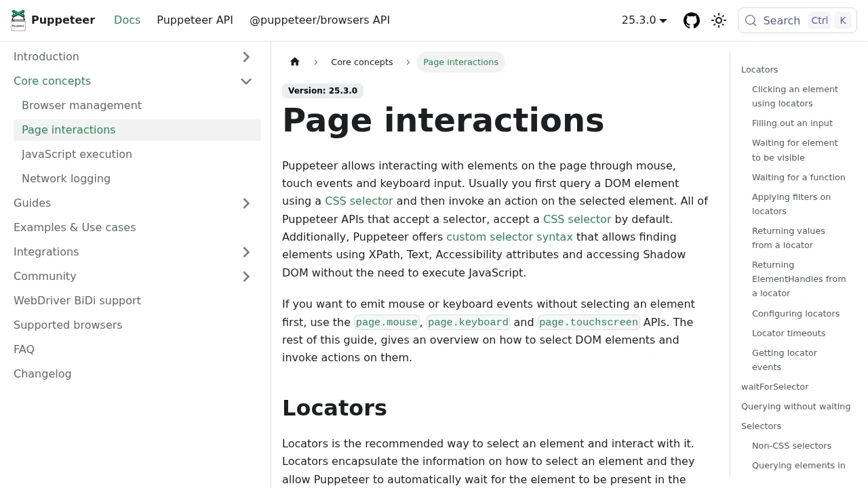Jump to Waiting for element to be visible
Image resolution: width=868 pixels, height=488 pixels.
click(795, 150)
